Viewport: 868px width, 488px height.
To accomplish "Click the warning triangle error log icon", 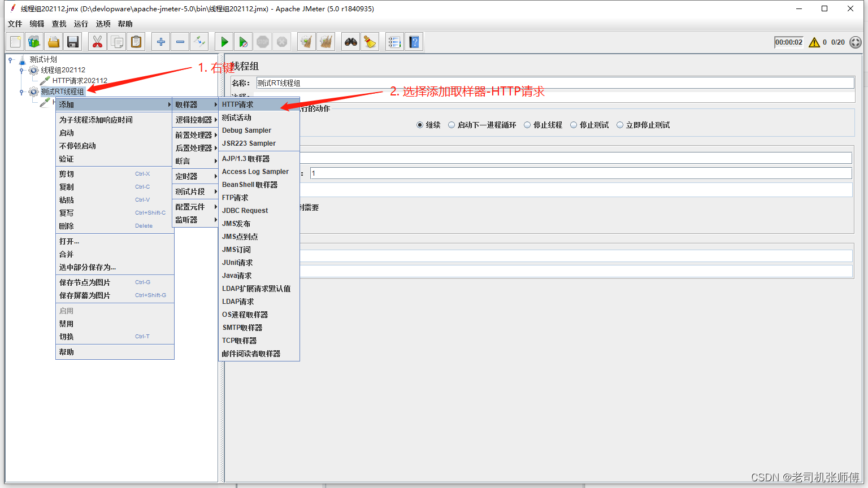I will click(x=814, y=42).
